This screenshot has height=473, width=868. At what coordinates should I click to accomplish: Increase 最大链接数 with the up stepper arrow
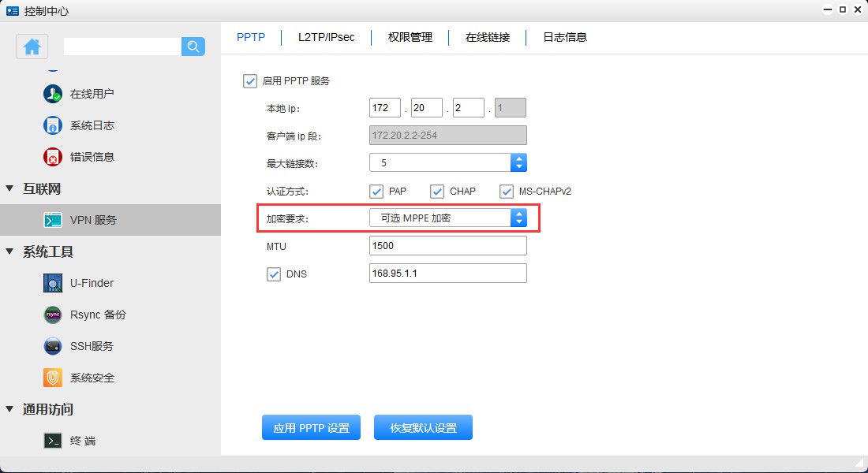519,158
